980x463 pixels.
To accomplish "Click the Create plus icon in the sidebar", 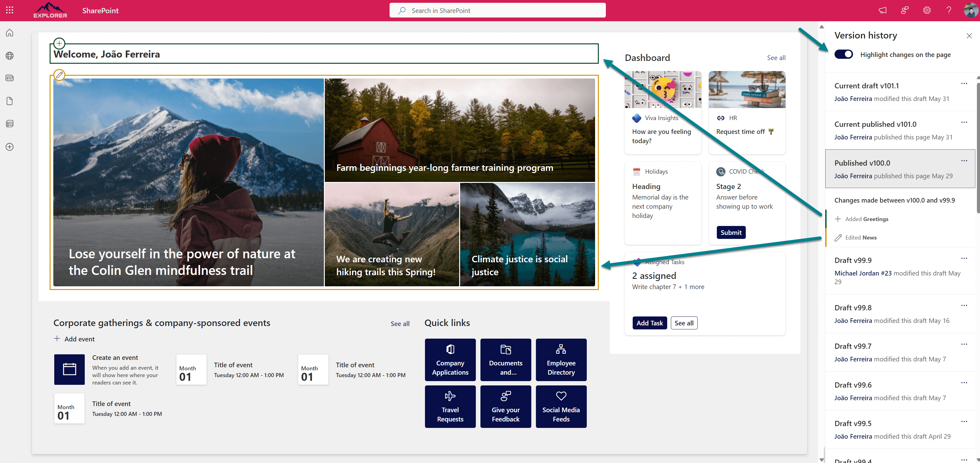I will point(9,147).
